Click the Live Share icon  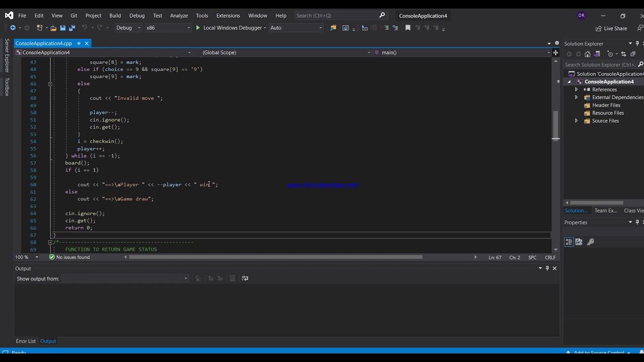click(x=598, y=29)
